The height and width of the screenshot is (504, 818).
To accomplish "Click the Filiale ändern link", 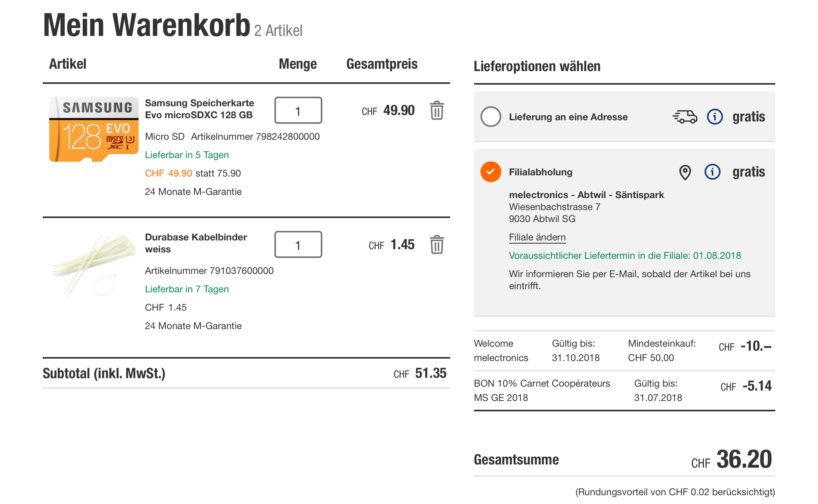I will (x=537, y=237).
